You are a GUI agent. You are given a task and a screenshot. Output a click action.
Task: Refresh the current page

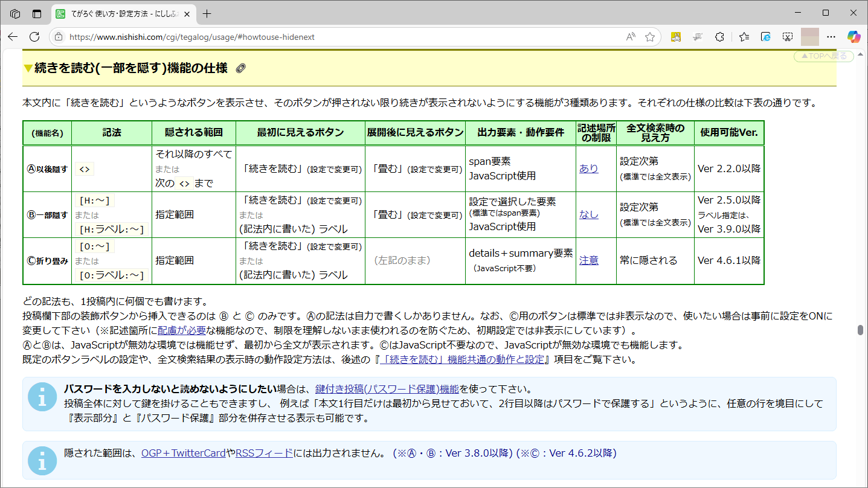point(34,37)
